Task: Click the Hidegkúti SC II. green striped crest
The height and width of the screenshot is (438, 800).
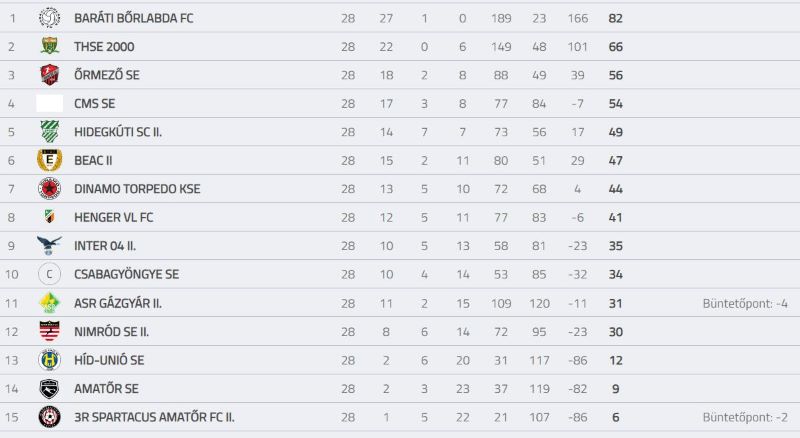Action: tap(49, 132)
